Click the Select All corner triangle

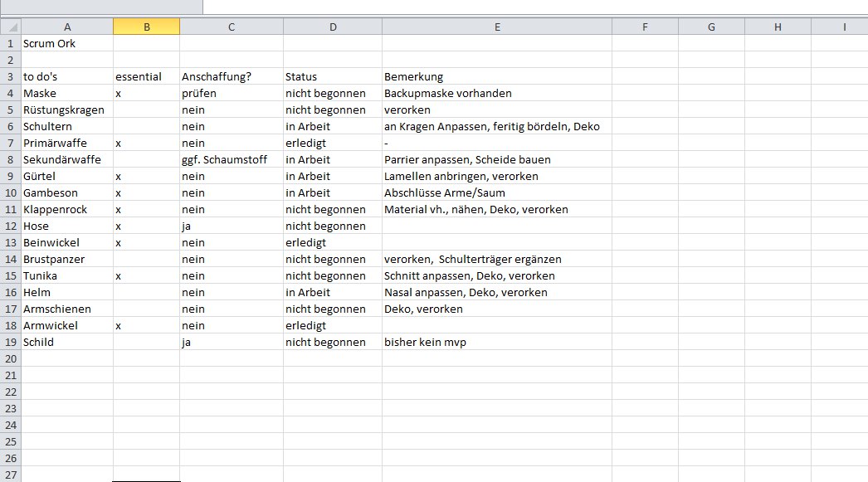pyautogui.click(x=10, y=27)
